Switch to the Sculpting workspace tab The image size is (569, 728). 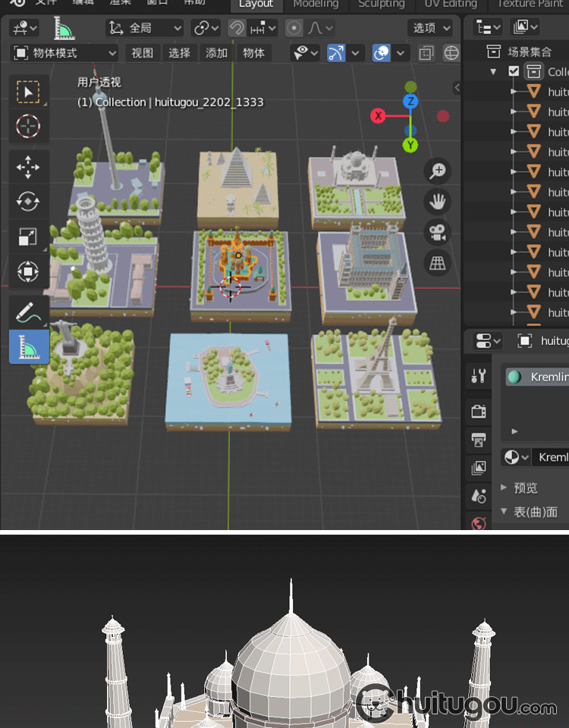point(382,5)
